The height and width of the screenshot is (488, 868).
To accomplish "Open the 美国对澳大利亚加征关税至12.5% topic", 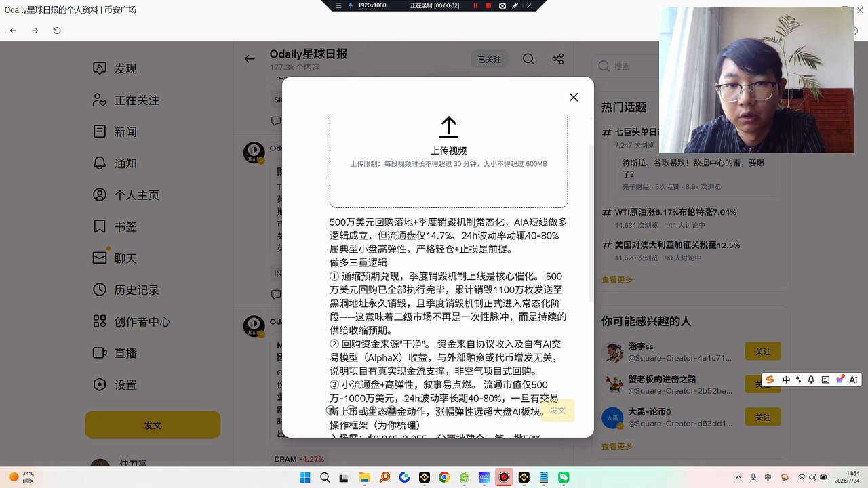I will [677, 245].
